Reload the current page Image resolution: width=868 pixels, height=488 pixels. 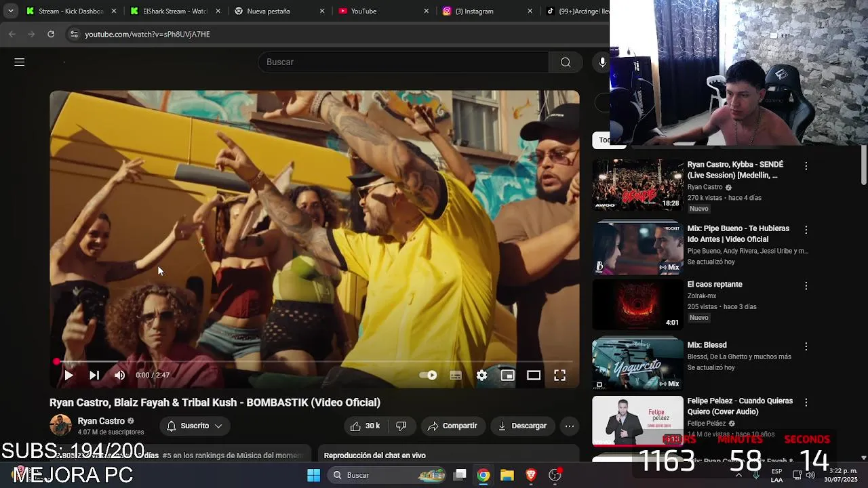tap(51, 34)
